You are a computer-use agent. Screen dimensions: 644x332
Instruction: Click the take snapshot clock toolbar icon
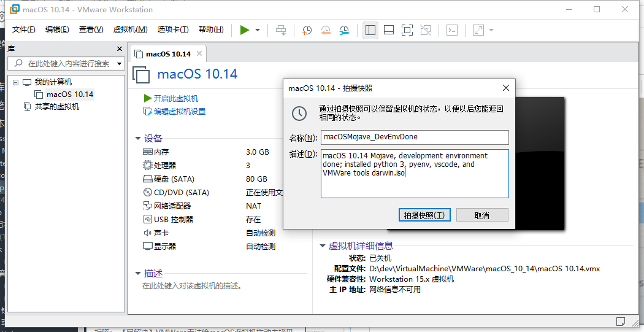click(x=307, y=30)
